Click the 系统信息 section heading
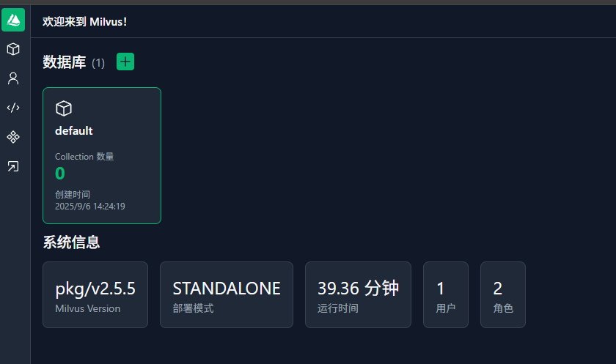Screen dimensions: 616x364 tap(71, 242)
